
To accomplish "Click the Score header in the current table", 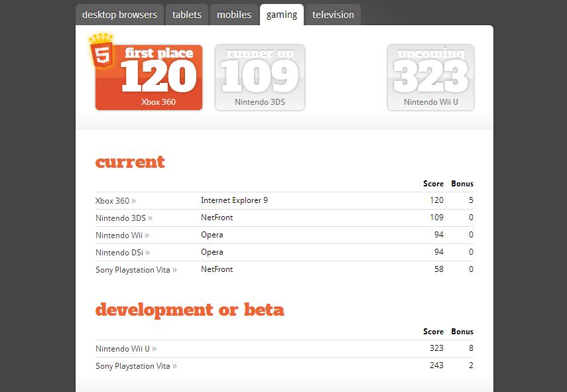I will (433, 184).
